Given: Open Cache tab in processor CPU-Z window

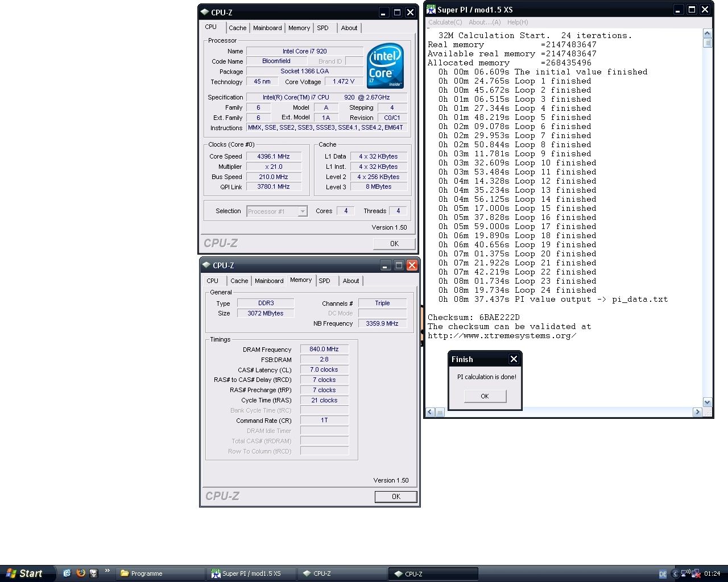Looking at the screenshot, I should pyautogui.click(x=238, y=28).
